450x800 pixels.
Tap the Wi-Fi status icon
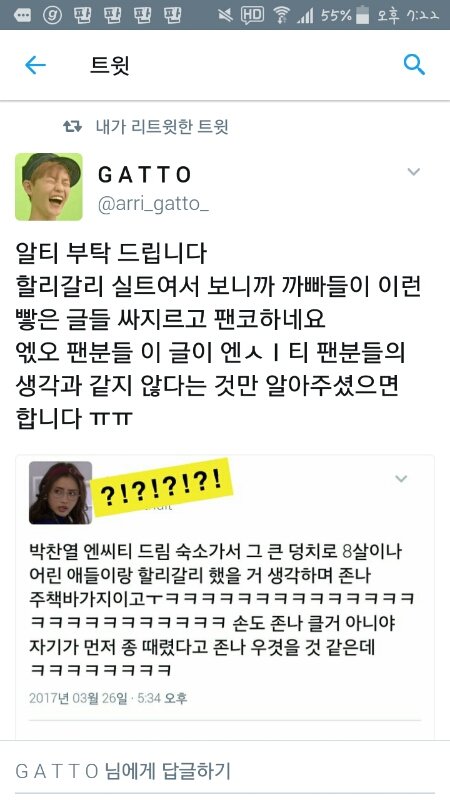[281, 15]
